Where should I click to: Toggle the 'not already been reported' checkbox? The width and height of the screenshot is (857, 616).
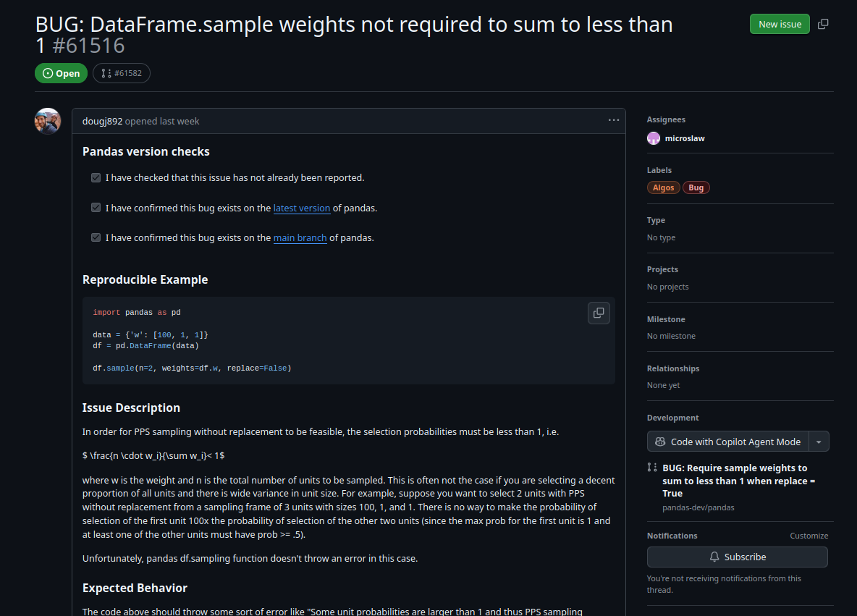96,177
